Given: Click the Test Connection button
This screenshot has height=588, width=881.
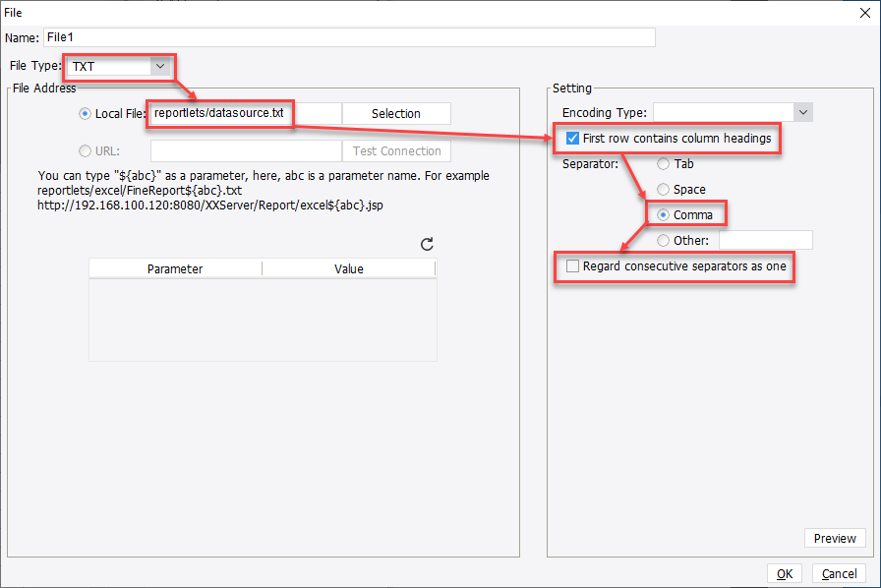Looking at the screenshot, I should (x=396, y=150).
